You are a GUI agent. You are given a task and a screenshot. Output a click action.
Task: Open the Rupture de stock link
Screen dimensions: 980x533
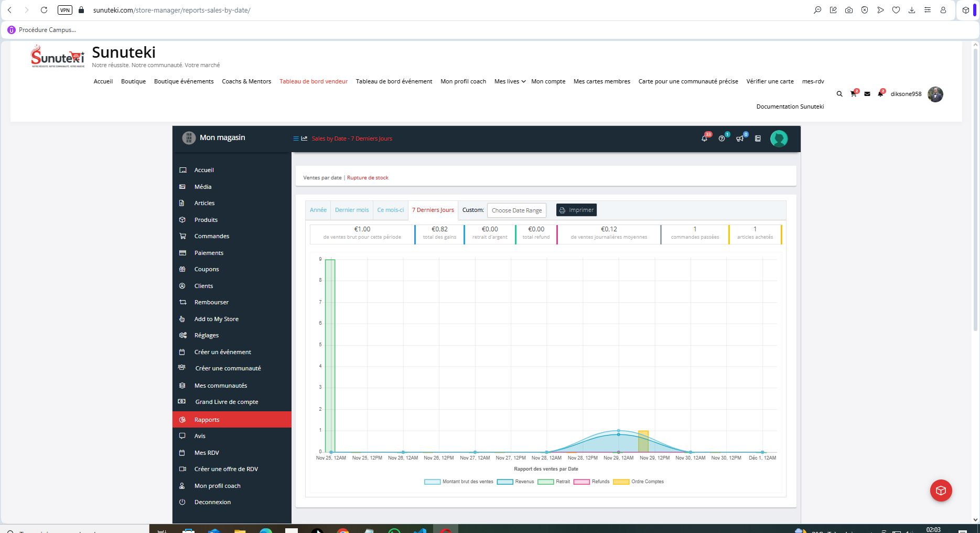(x=368, y=178)
